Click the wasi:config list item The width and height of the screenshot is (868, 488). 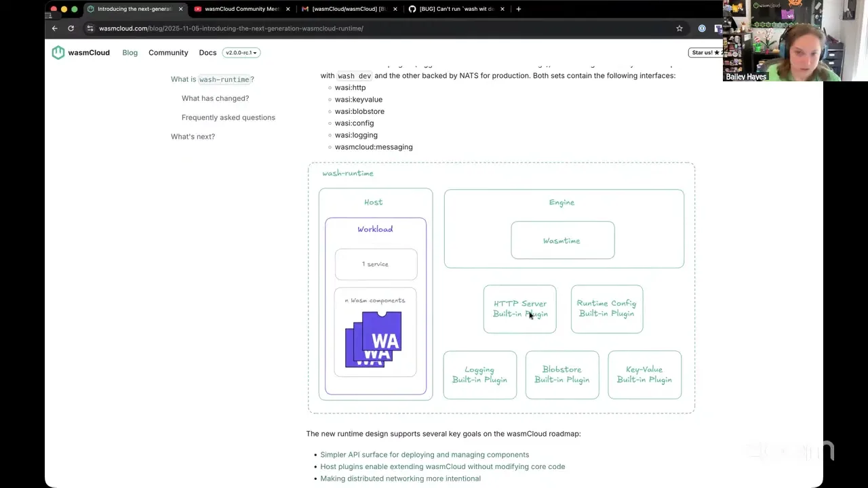[x=354, y=123]
